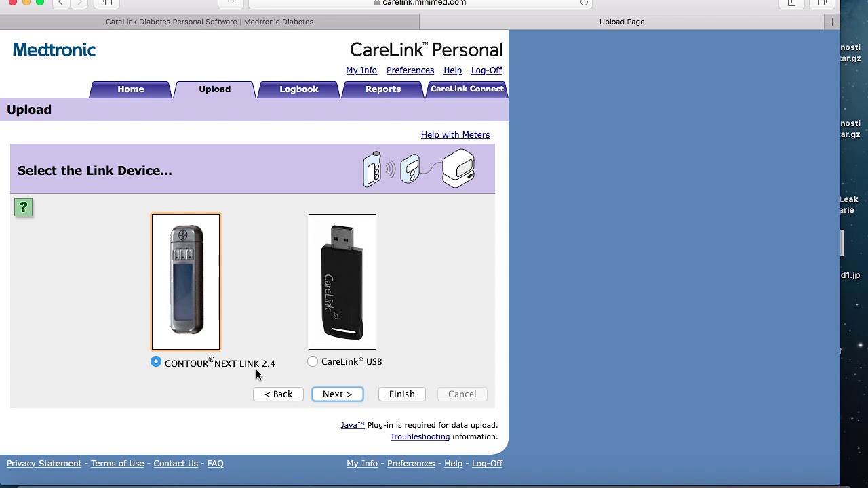Open the Help with Meters link
Viewport: 868px width, 488px height.
[x=455, y=135]
